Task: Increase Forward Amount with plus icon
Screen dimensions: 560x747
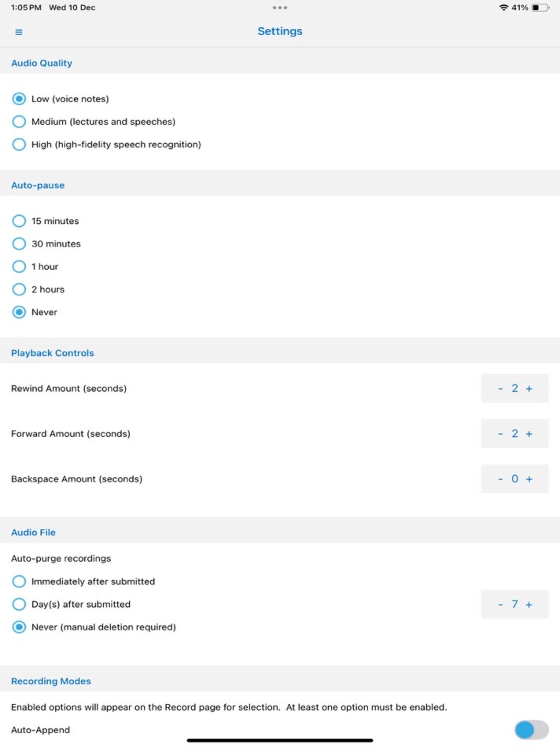Action: coord(529,434)
